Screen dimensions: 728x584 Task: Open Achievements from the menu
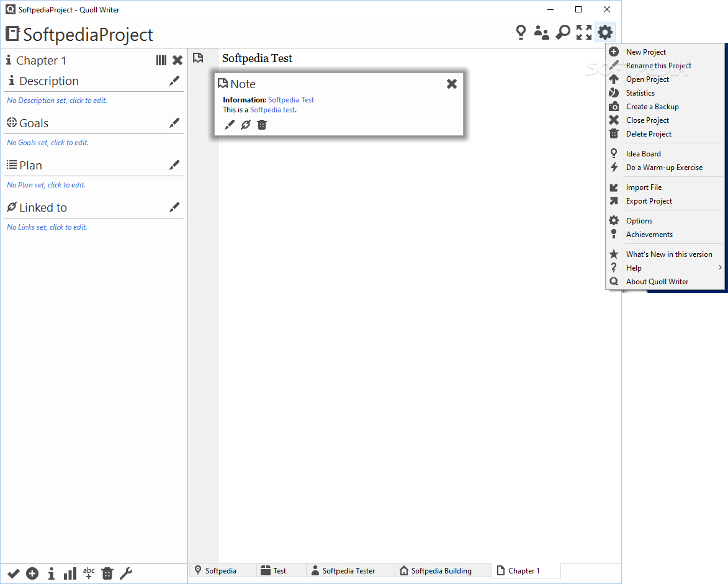[665, 235]
